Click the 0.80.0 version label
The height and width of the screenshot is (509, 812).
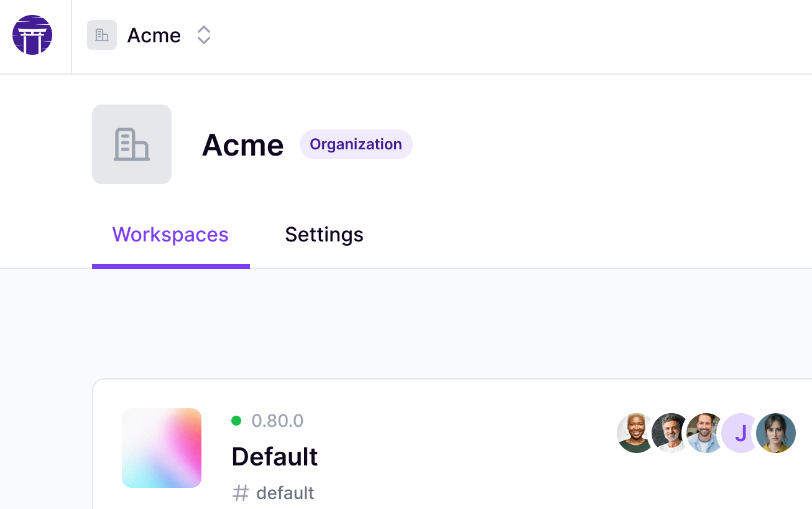click(x=277, y=421)
